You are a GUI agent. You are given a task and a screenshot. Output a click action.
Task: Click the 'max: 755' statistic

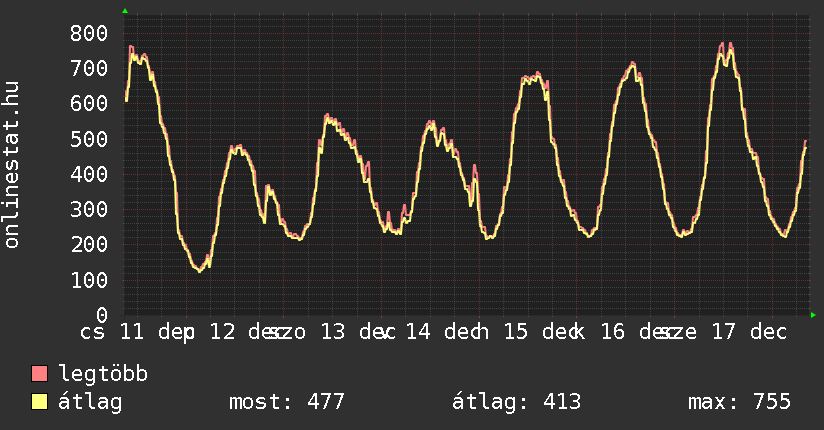pos(739,403)
